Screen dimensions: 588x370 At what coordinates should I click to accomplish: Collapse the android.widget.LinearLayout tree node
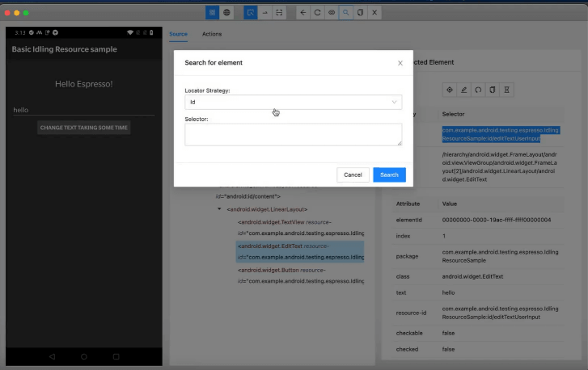(x=219, y=210)
